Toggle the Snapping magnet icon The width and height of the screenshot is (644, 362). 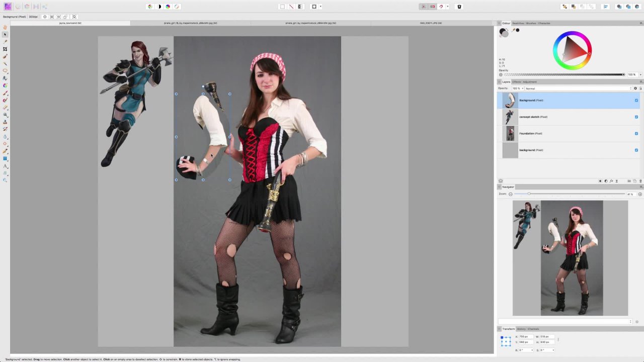tap(441, 7)
